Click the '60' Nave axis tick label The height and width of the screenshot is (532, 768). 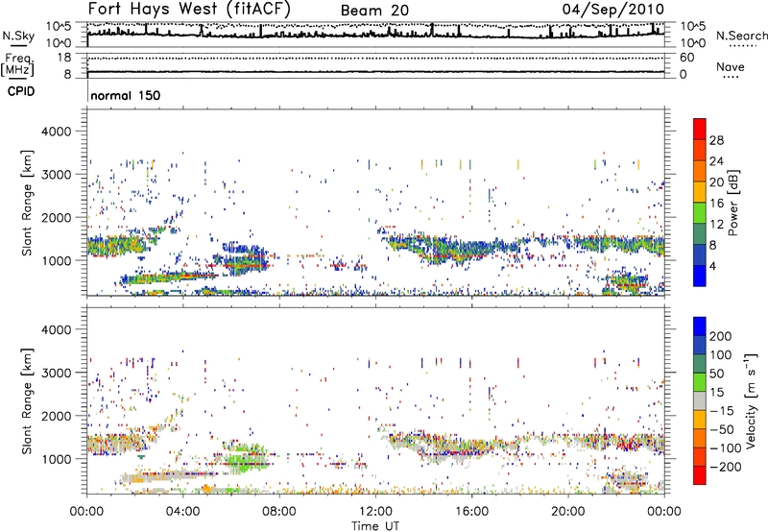tap(687, 58)
